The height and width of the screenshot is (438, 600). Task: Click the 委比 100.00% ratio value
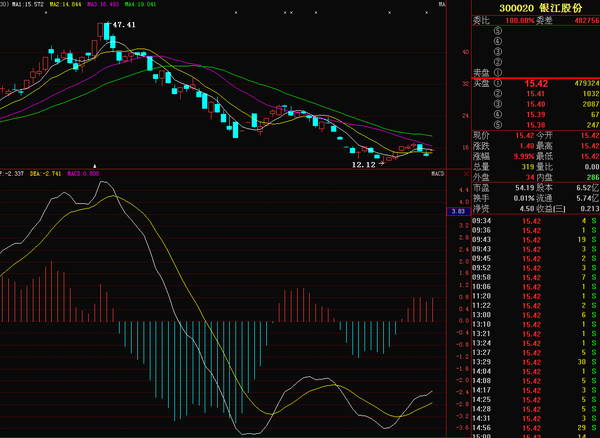pyautogui.click(x=520, y=21)
